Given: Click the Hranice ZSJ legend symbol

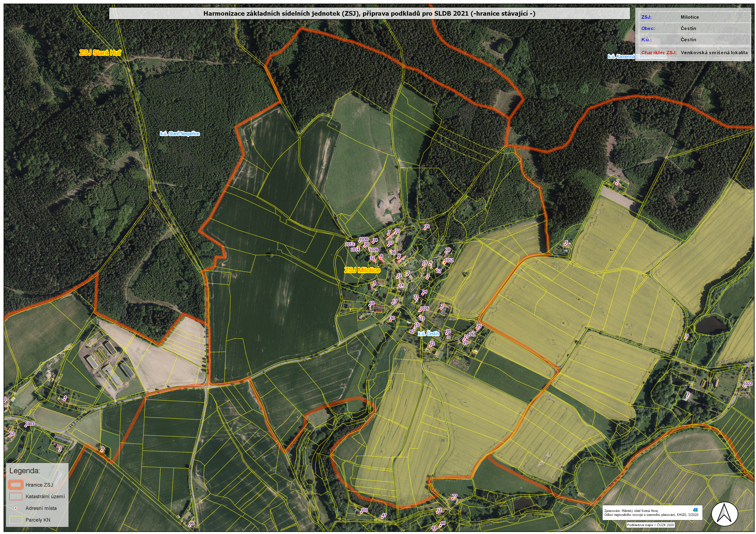Looking at the screenshot, I should (x=16, y=485).
